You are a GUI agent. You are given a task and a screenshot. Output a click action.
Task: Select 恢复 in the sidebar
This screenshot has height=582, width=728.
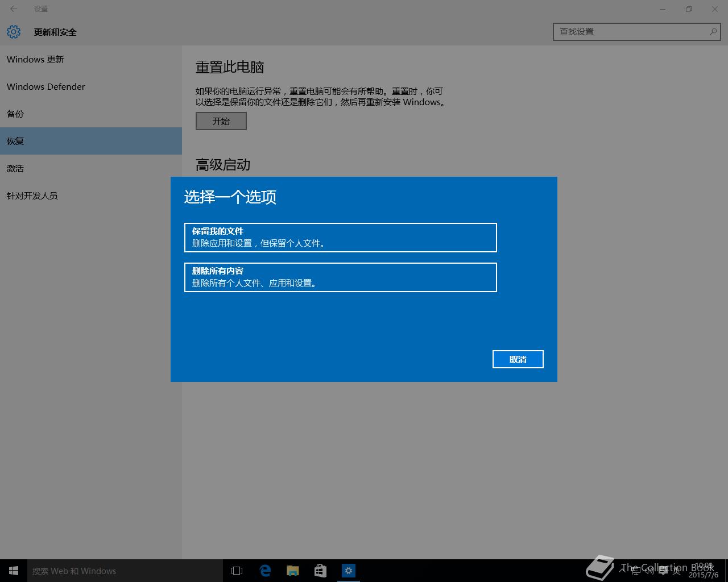[91, 141]
